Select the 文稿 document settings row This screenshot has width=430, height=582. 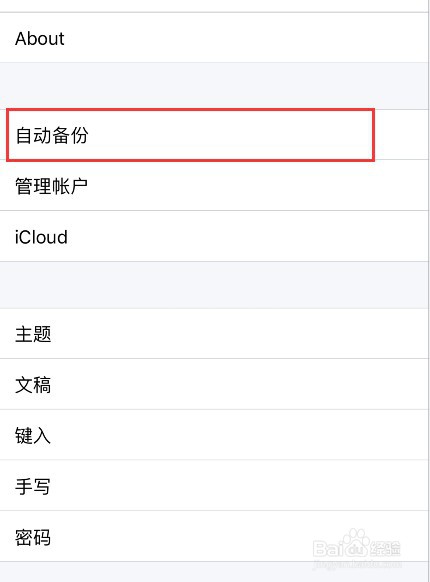(x=214, y=384)
